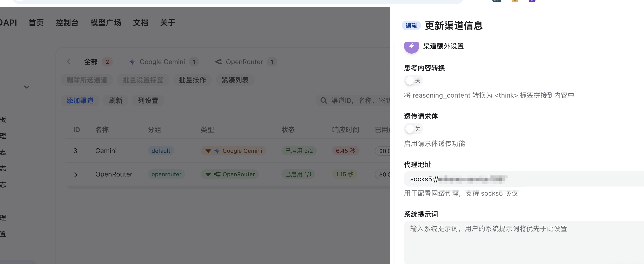Click the openrouter group tag
The width and height of the screenshot is (644, 264).
[x=166, y=174]
